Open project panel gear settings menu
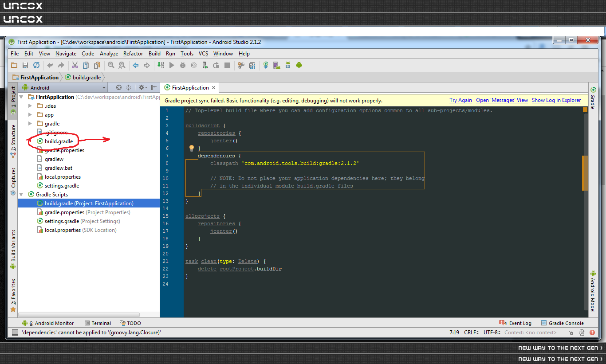 (x=142, y=87)
